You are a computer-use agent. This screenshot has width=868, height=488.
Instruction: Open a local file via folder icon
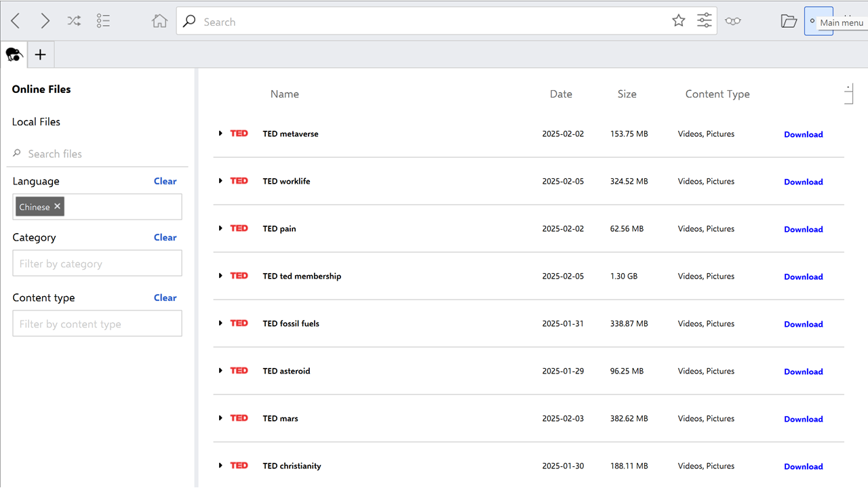point(789,21)
